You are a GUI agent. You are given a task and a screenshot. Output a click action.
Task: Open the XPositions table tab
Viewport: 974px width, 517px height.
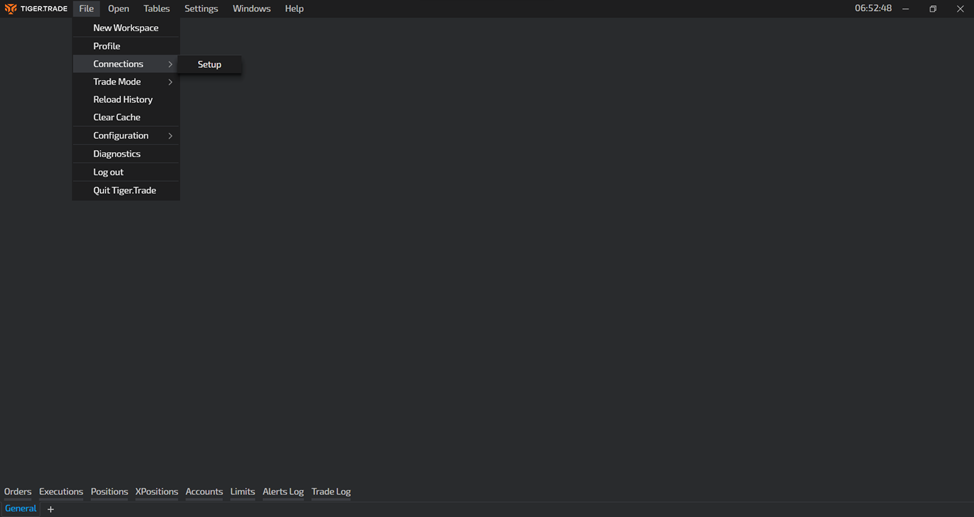(x=157, y=492)
